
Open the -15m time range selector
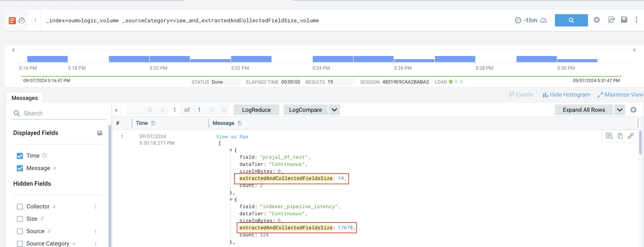click(x=530, y=20)
